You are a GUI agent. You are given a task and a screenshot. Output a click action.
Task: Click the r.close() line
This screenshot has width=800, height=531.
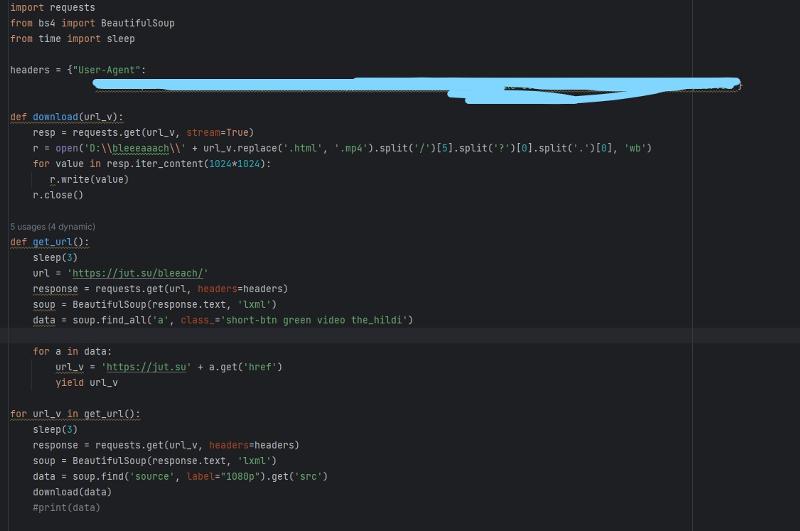coord(58,195)
